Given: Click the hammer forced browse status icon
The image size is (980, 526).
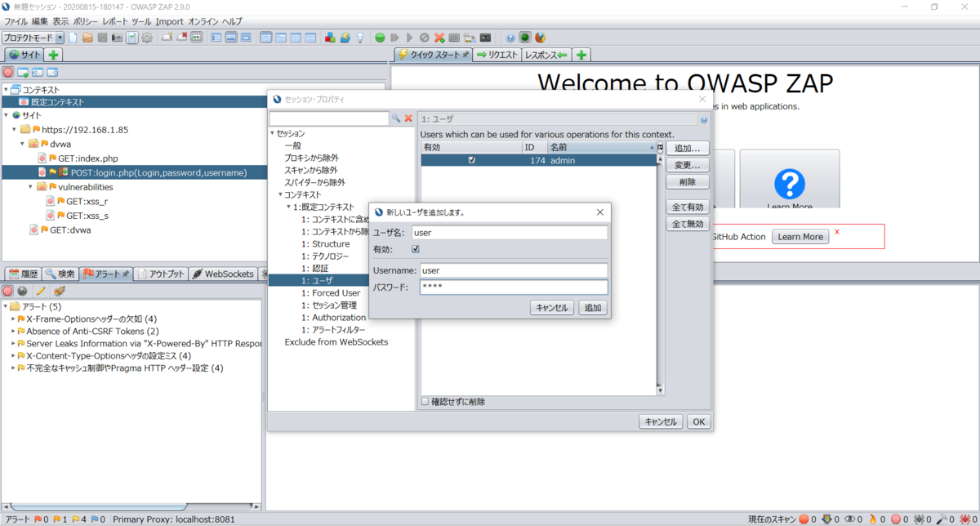Looking at the screenshot, I should 942,519.
